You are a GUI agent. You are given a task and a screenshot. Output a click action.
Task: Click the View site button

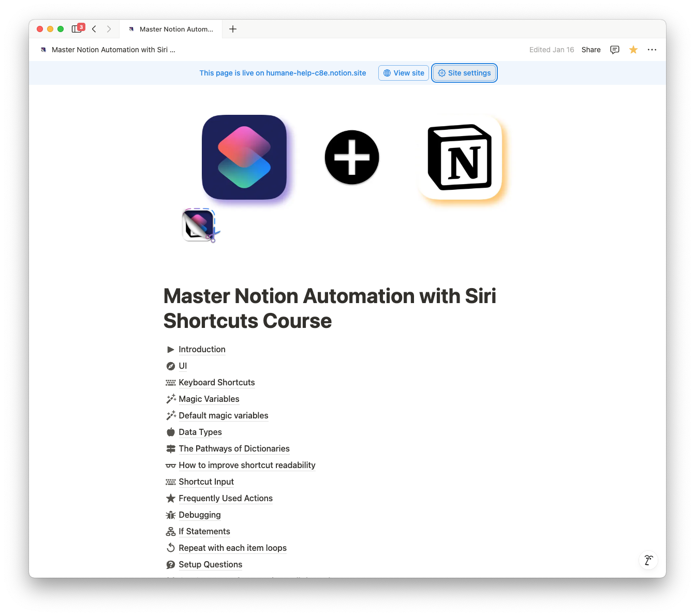click(x=404, y=73)
